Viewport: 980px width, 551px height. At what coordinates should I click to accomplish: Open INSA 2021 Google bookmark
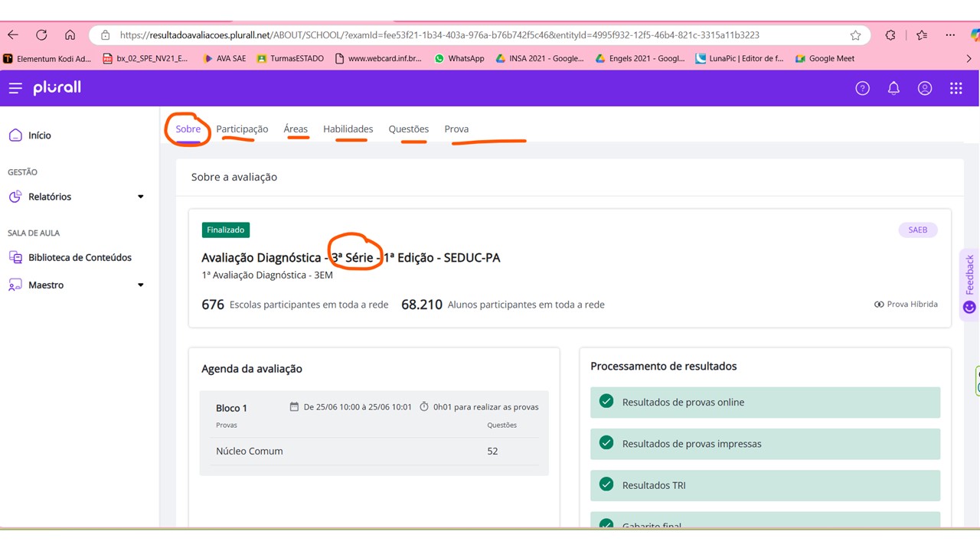540,58
